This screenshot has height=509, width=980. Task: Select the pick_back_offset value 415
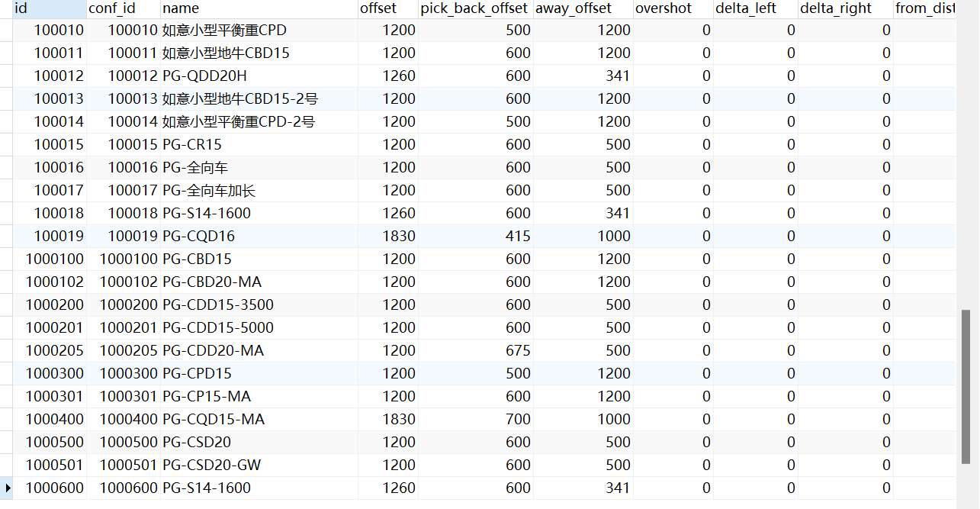point(476,236)
